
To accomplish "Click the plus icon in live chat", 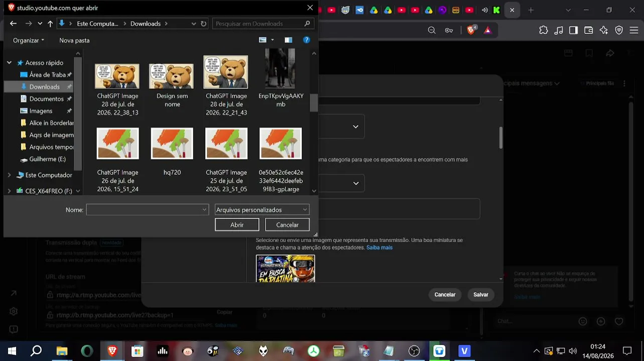I will coord(601,321).
